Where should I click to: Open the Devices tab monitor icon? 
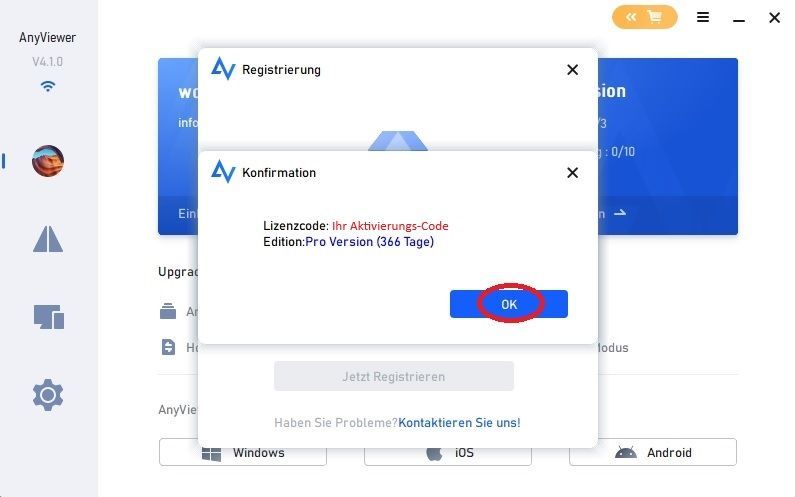[x=49, y=317]
